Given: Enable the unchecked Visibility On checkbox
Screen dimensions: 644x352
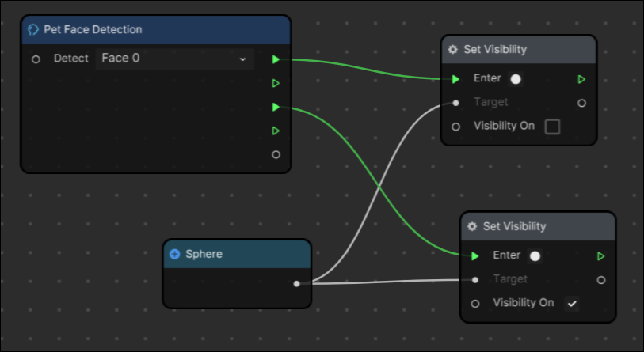Looking at the screenshot, I should 552,127.
